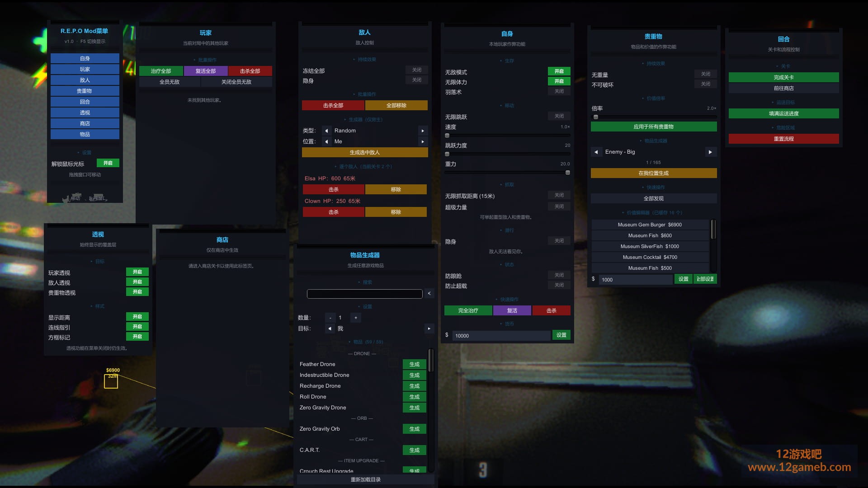Turn off 方框标记 toggle
Image resolution: width=868 pixels, height=488 pixels.
(x=137, y=337)
